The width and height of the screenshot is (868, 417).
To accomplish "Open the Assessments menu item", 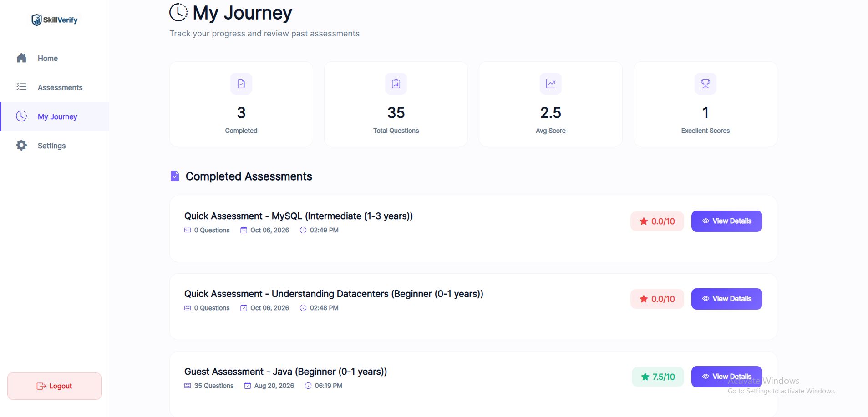I will point(55,87).
